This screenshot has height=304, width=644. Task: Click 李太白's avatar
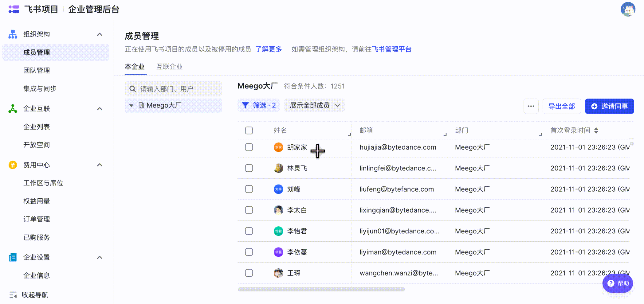(278, 210)
